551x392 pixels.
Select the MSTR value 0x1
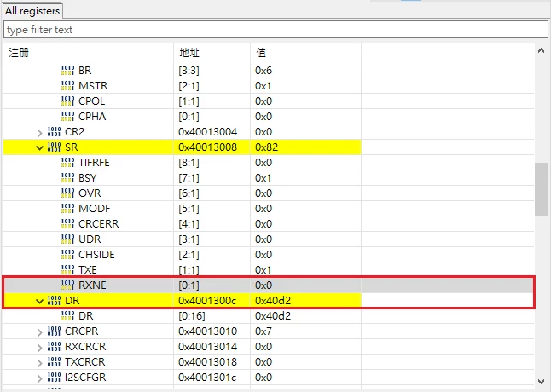point(264,85)
